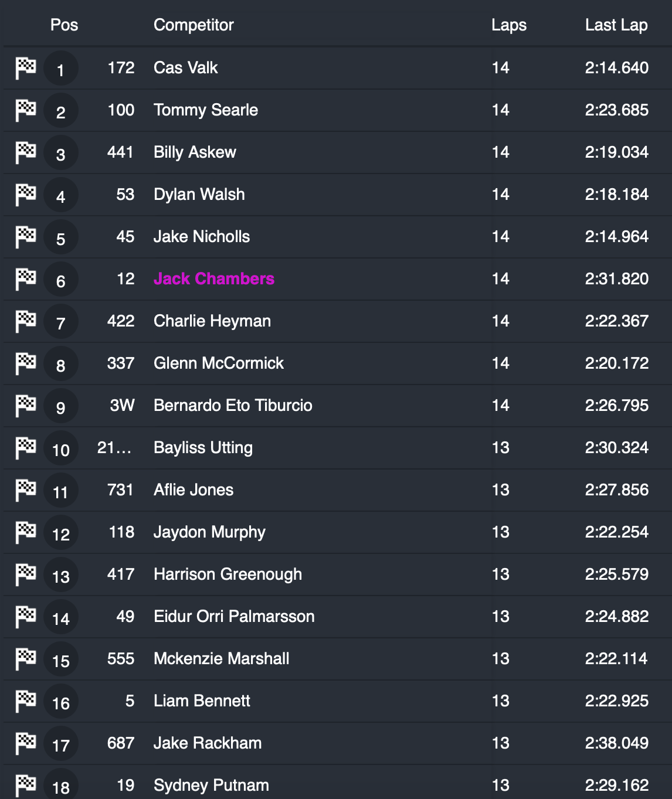The image size is (672, 799).
Task: Click Dylan Walsh's last lap time
Action: click(616, 195)
